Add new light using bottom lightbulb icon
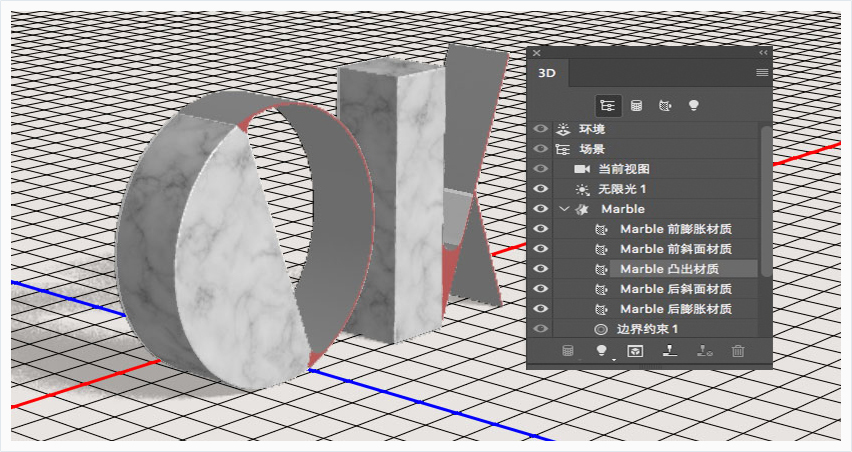Viewport: 852px width, 452px height. [x=602, y=351]
